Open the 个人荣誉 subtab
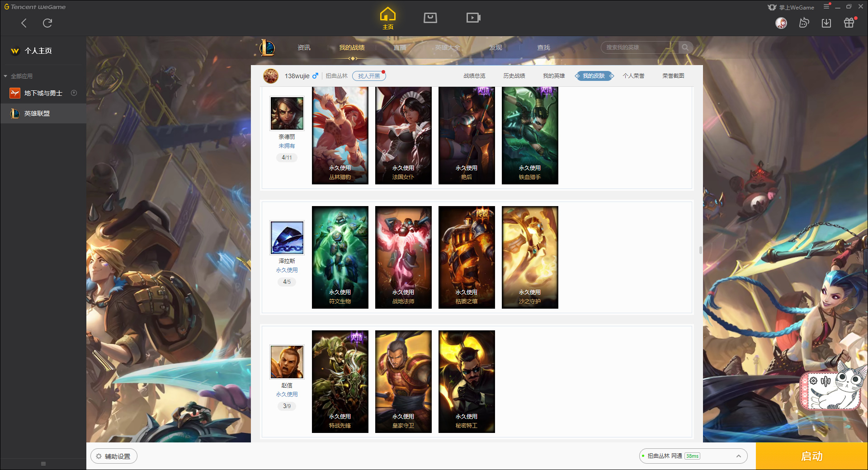 point(633,76)
